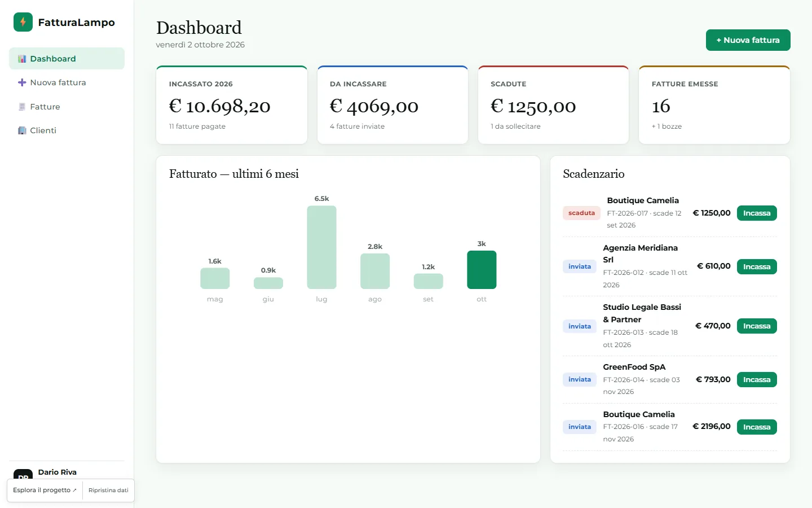Click the Fatture document icon in sidebar
Viewport: 812px width, 508px height.
coord(22,107)
